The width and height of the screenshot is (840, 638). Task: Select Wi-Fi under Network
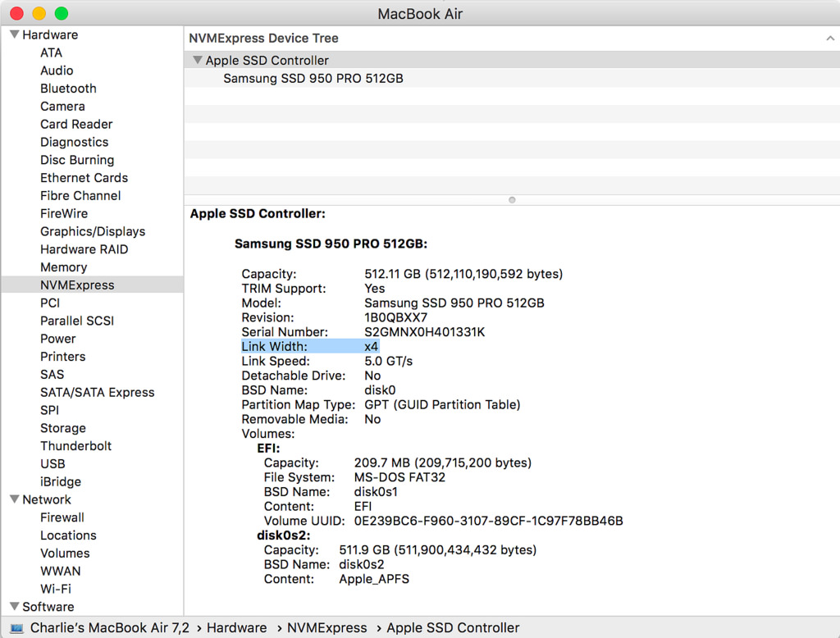[x=56, y=589]
